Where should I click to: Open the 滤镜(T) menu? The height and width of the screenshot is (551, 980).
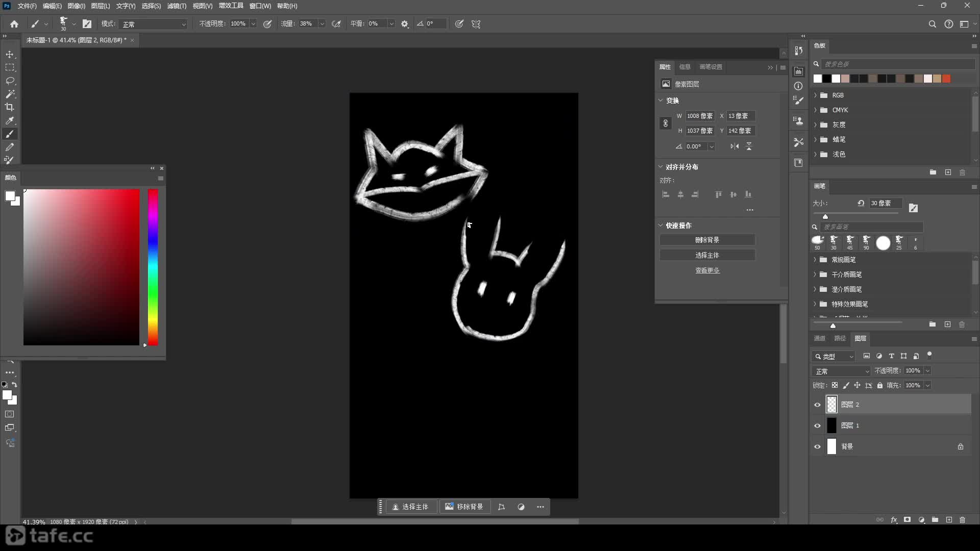[x=177, y=6]
